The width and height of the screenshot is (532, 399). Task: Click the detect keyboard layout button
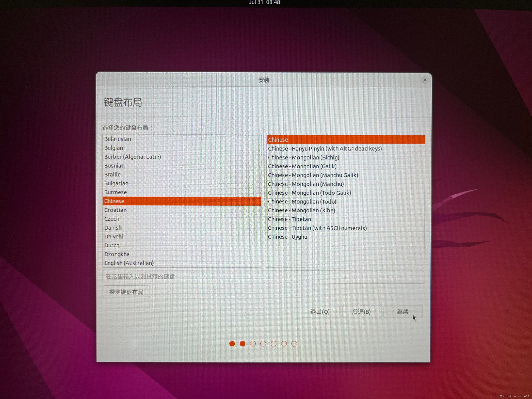126,292
